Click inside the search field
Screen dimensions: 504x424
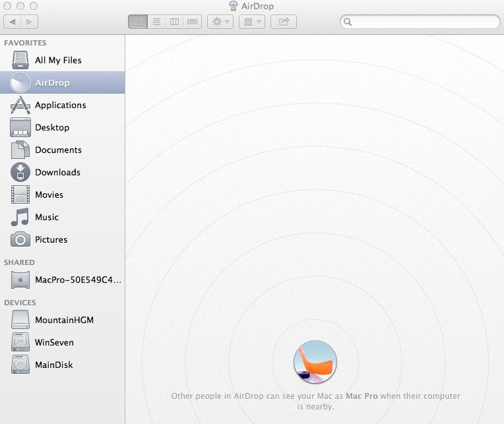click(420, 22)
